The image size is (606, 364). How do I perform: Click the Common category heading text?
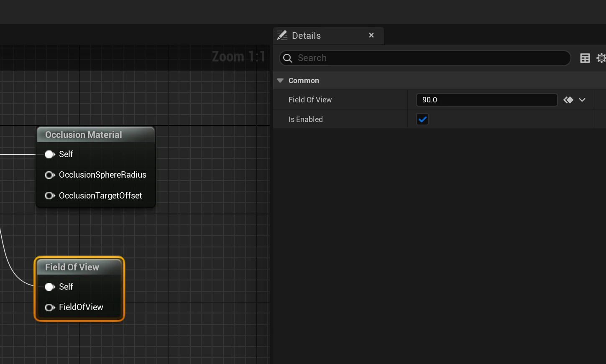[x=304, y=81]
